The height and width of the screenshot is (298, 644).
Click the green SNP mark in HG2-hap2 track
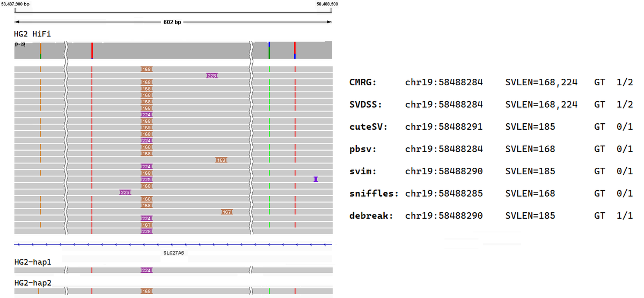coord(269,291)
